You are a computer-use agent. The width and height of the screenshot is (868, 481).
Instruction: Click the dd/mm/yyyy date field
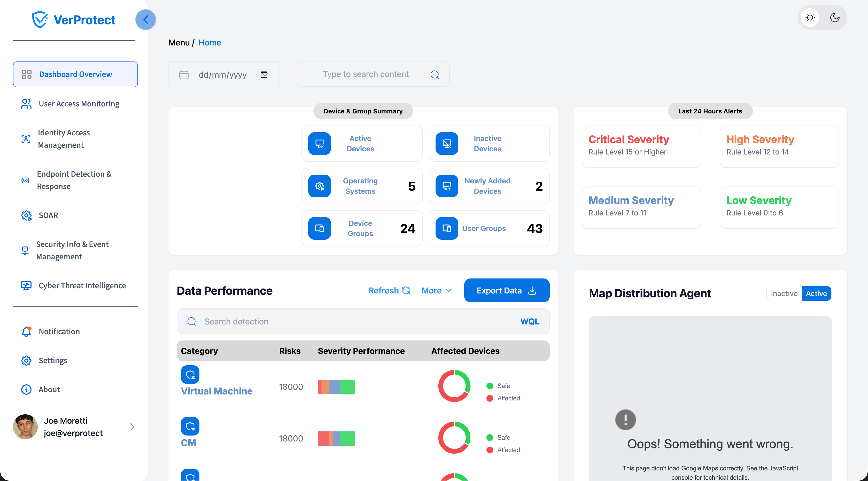(224, 74)
